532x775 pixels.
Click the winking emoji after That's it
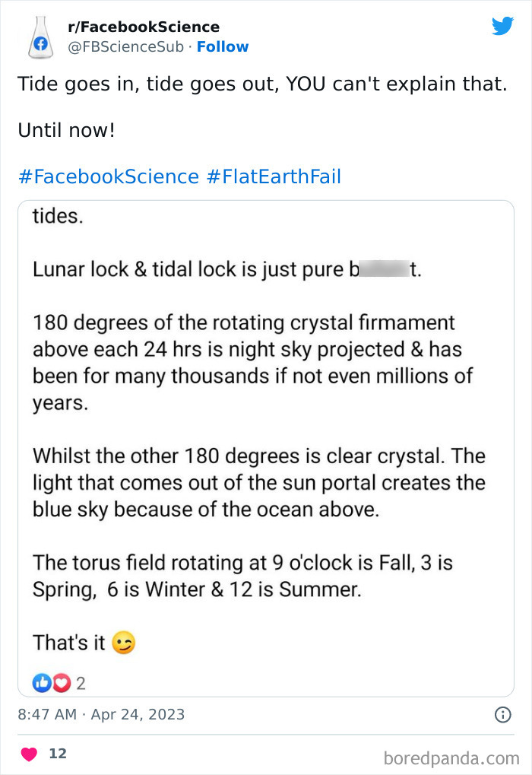(122, 643)
